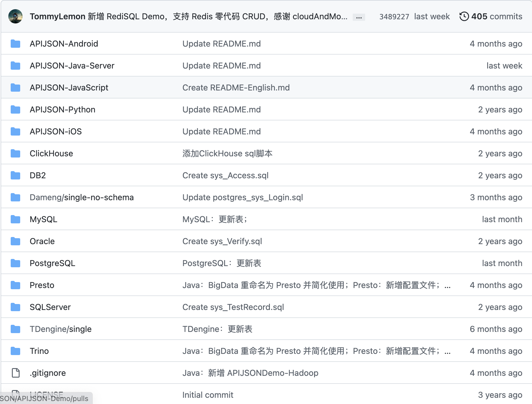Click '3 months ago' timestamp on Dameng row
The image size is (532, 404).
point(496,197)
